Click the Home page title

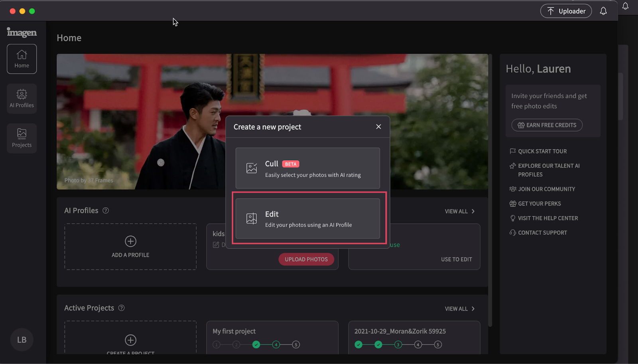click(69, 38)
